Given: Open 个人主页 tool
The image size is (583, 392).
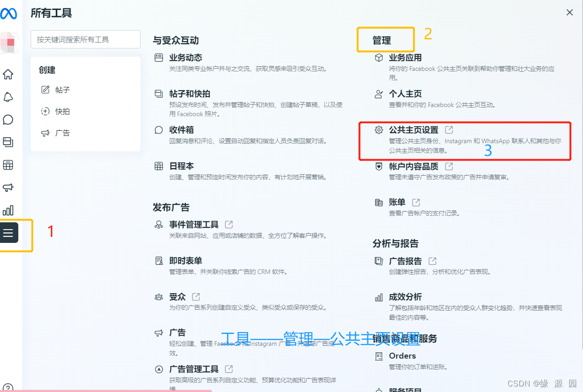Looking at the screenshot, I should [405, 94].
